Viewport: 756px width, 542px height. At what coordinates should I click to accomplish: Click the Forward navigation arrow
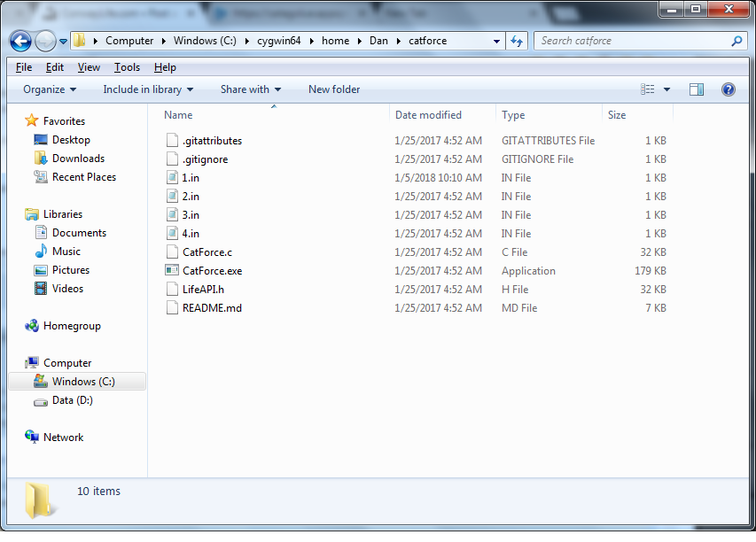click(x=46, y=42)
